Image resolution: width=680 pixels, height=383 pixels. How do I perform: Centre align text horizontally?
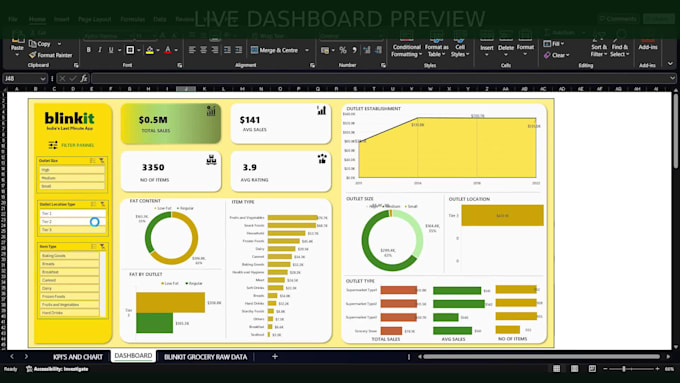[203, 50]
